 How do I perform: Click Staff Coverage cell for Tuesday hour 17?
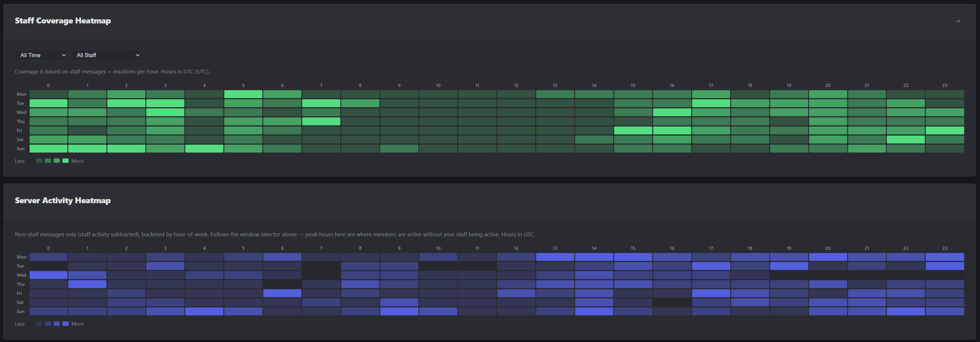(x=711, y=103)
